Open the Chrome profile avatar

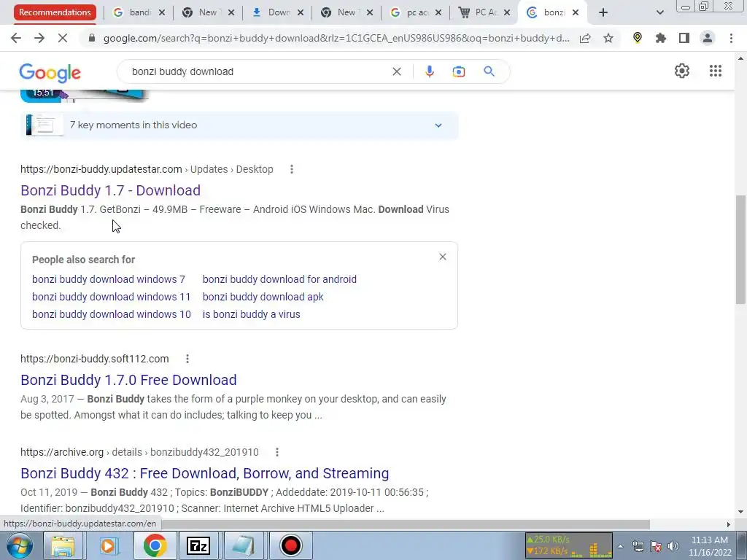708,38
